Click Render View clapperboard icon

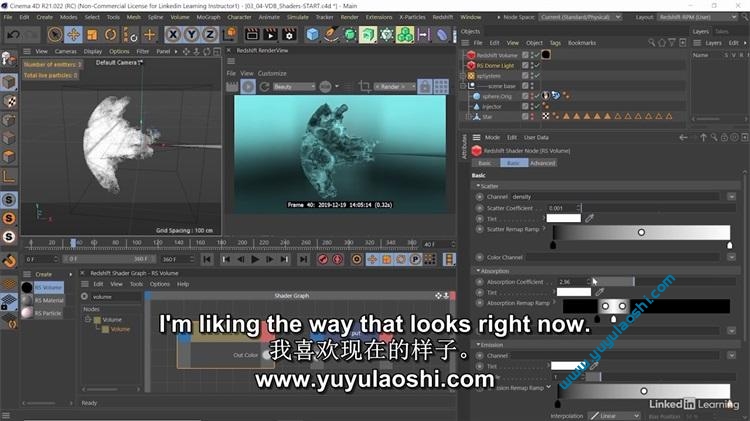click(252, 34)
